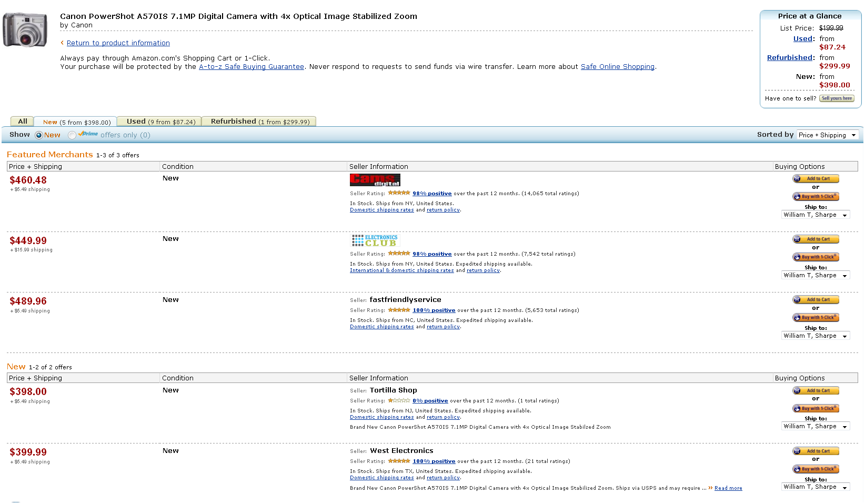Open the Sorted by Price + Shipping dropdown

[x=828, y=135]
